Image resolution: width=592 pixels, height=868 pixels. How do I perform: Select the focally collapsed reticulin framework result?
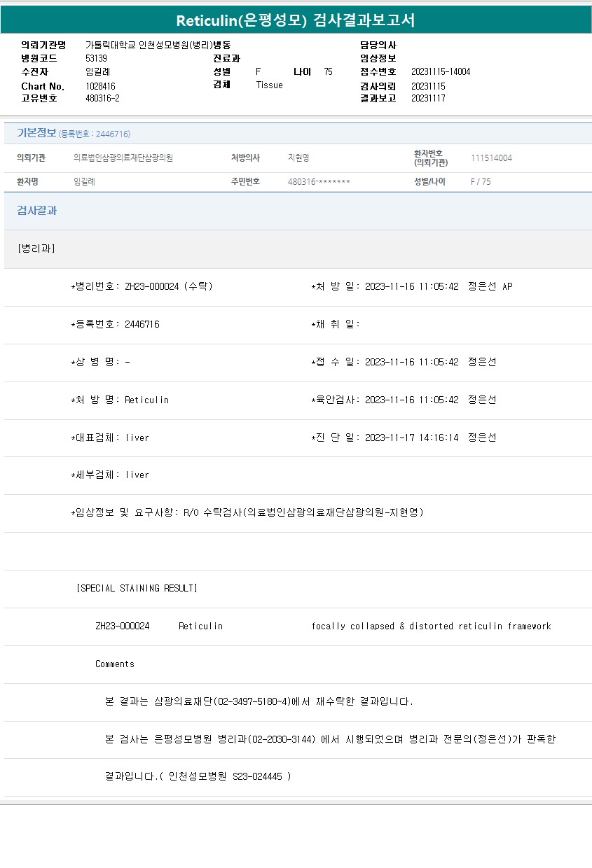point(431,626)
